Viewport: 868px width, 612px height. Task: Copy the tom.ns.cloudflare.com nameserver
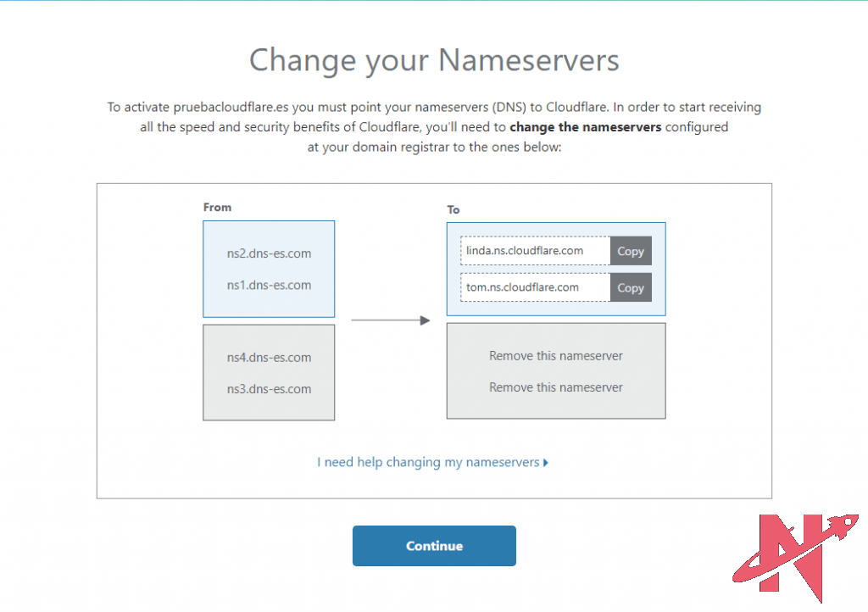click(x=630, y=287)
